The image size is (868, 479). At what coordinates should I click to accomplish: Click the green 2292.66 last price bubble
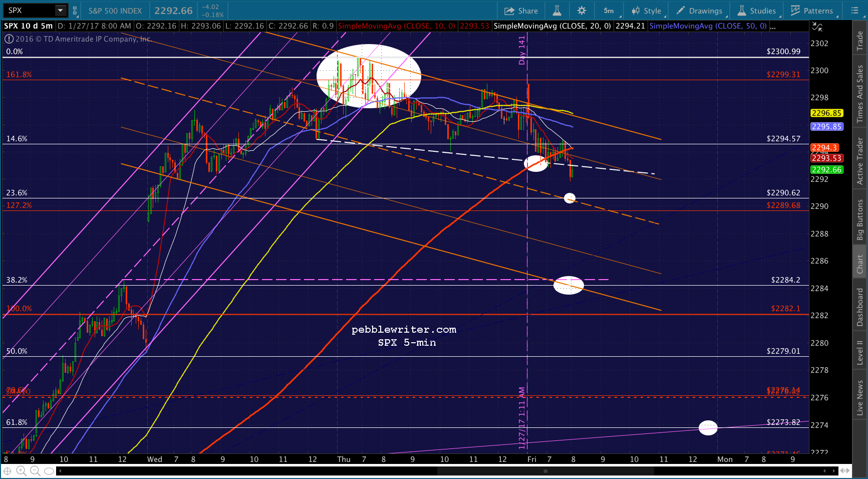[826, 170]
